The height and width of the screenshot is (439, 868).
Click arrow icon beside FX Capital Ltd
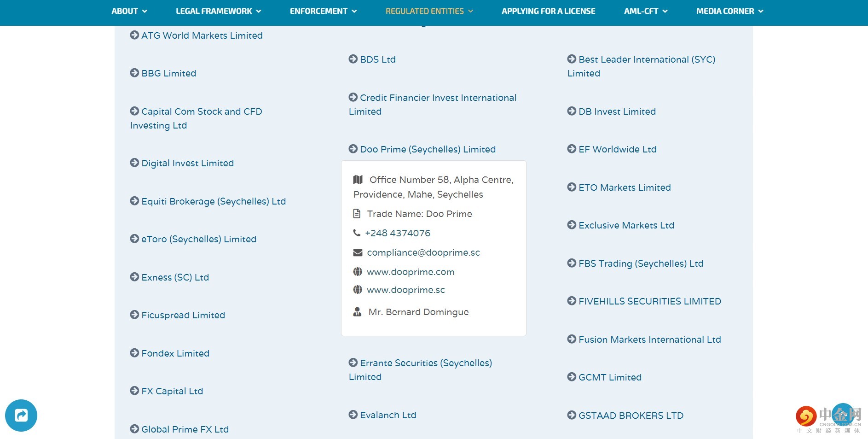click(x=134, y=391)
